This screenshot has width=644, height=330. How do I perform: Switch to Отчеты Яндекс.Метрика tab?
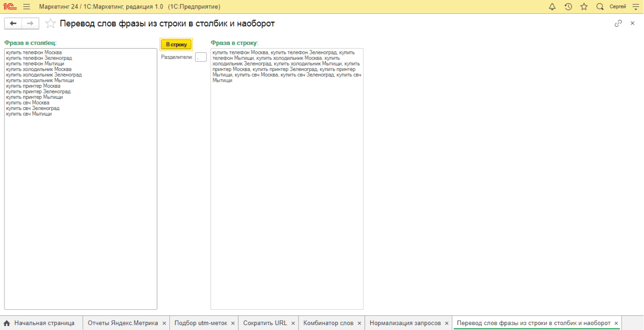[122, 323]
